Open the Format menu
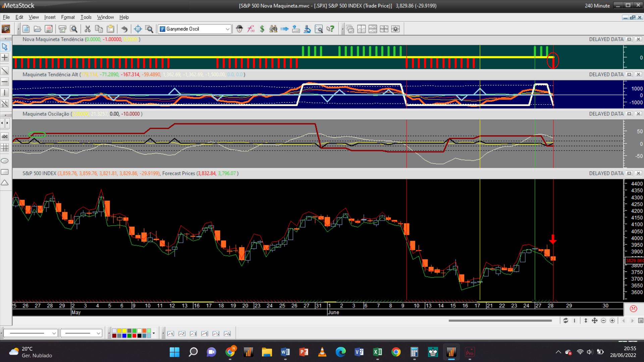644x362 pixels. click(68, 17)
